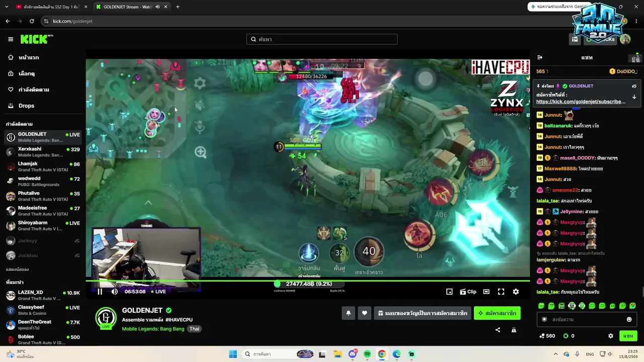Open Discord from the taskbar
Screen dimensions: 644x362
(x=353, y=354)
